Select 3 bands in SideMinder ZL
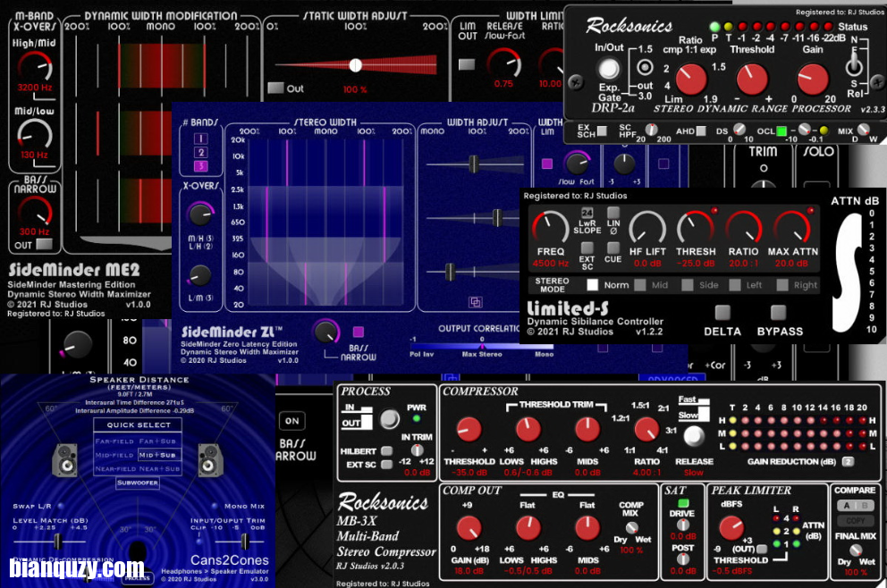Screen dimensions: 887x588 coord(201,165)
